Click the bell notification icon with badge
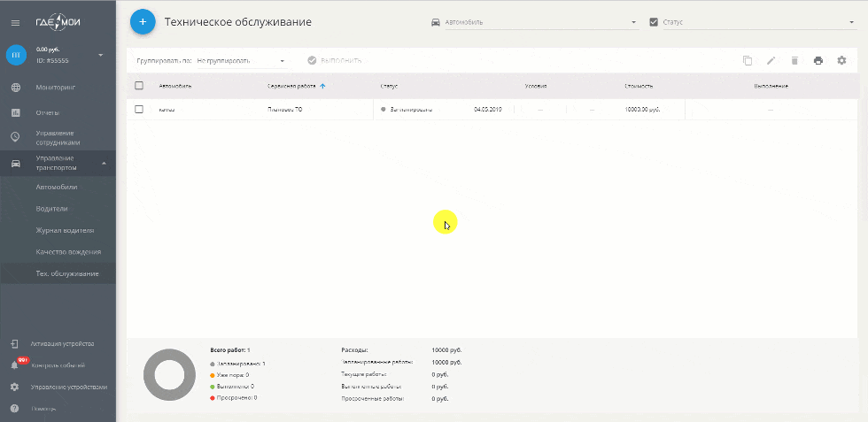The width and height of the screenshot is (868, 422). coord(15,365)
